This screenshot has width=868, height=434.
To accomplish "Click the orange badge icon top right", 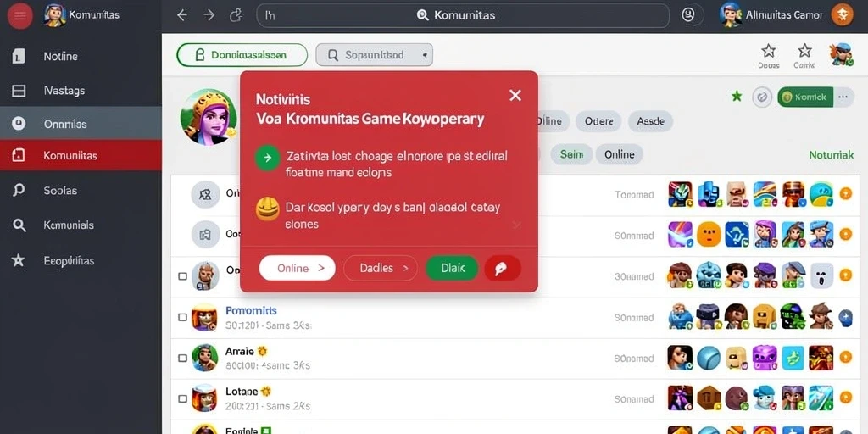I will click(x=842, y=15).
